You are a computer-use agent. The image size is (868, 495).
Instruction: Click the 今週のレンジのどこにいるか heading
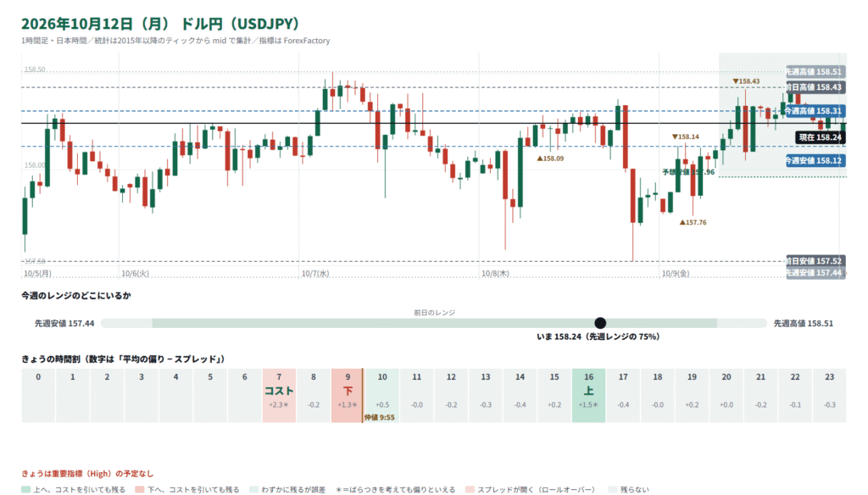point(76,296)
